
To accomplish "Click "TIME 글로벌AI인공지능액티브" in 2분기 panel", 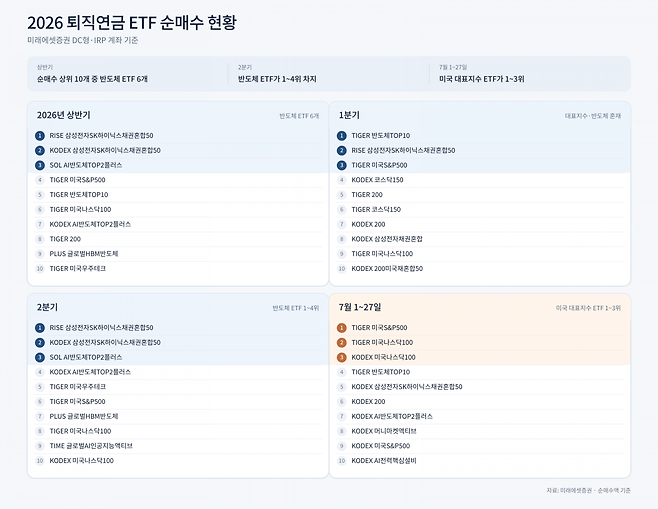I will tap(91, 446).
